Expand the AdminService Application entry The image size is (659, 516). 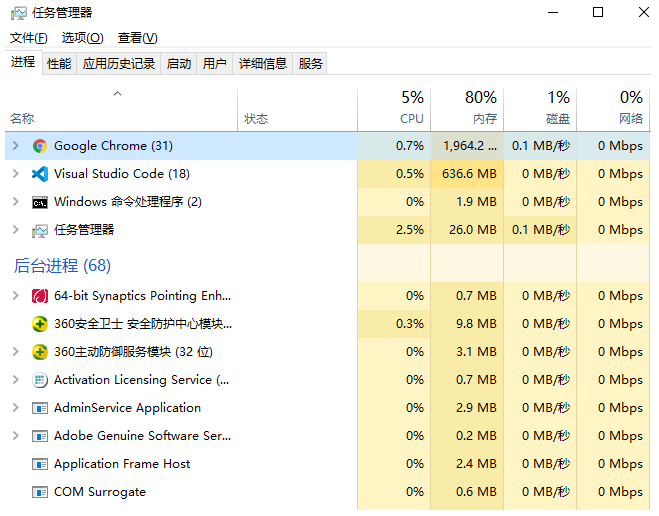[x=15, y=408]
